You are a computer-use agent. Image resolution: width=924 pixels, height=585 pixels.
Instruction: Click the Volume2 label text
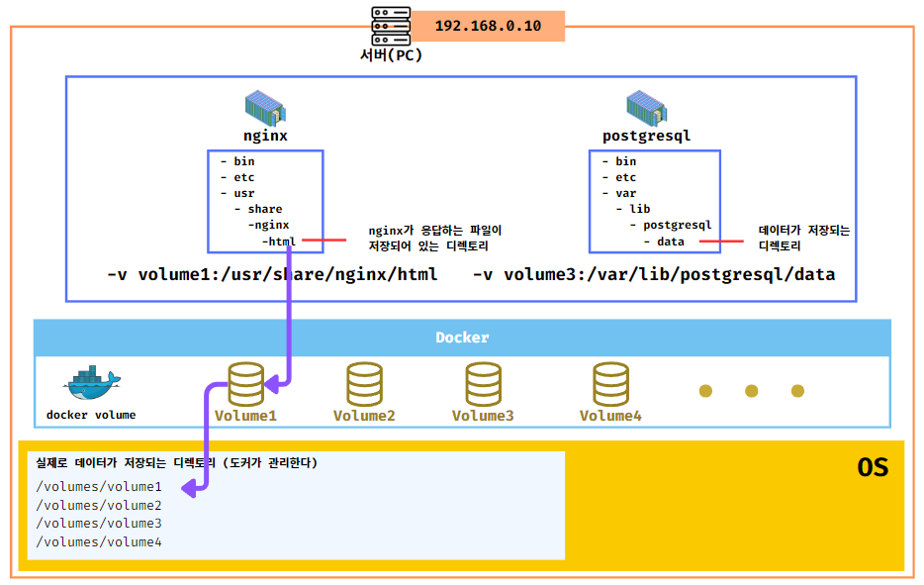pos(364,416)
